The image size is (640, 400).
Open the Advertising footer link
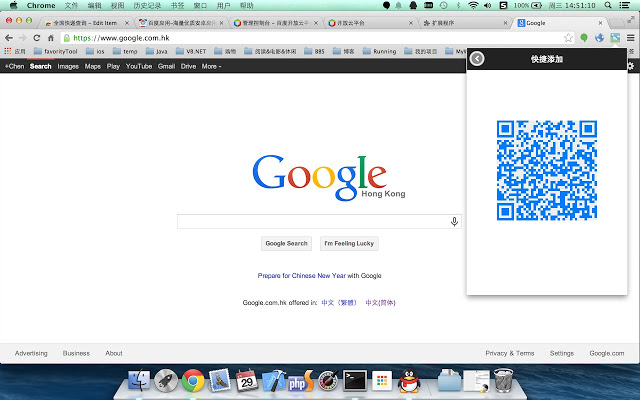[31, 353]
